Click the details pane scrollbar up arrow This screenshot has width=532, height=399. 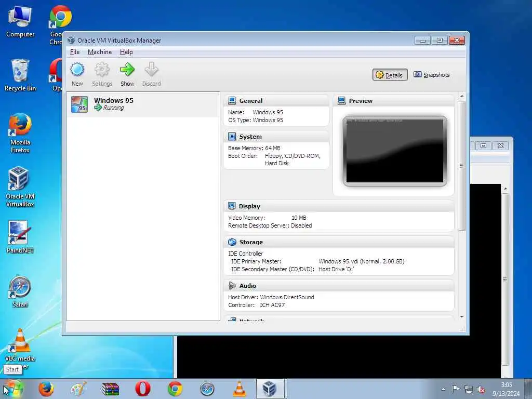[462, 97]
